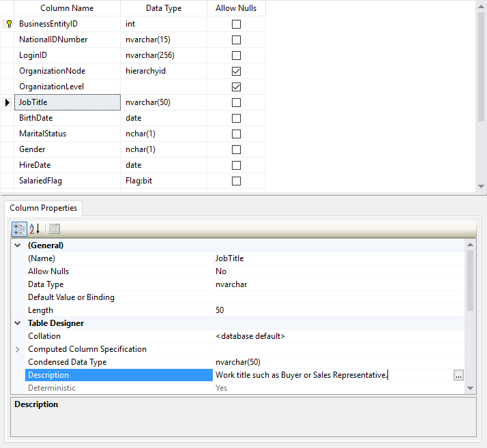Click the Alphabetical sort icon in properties toolbar
Viewport: 487px width, 448px height.
coord(35,229)
